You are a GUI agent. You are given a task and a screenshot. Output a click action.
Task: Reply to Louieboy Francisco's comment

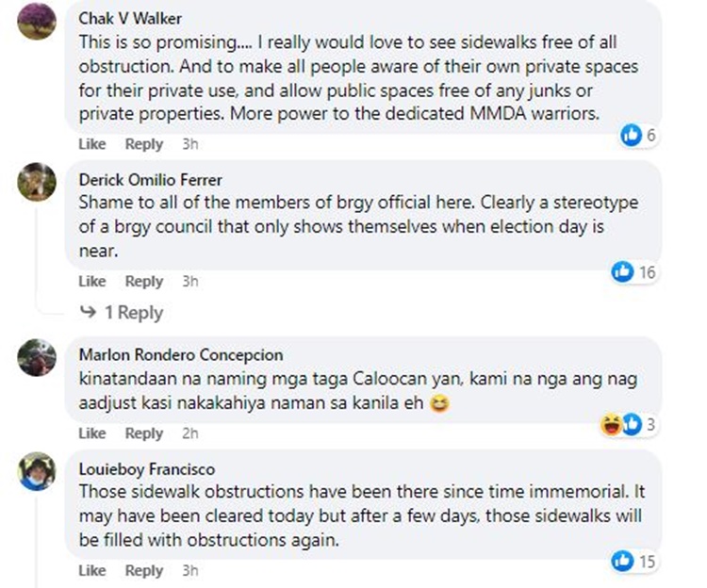(x=144, y=570)
